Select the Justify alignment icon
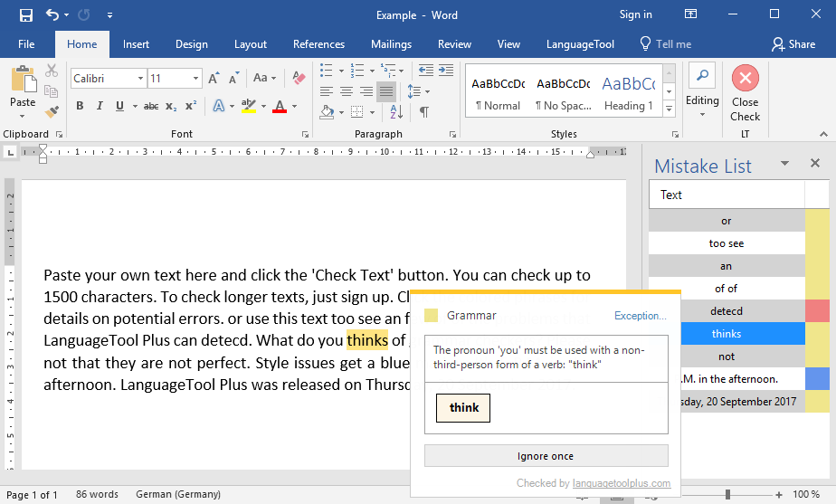 386,91
